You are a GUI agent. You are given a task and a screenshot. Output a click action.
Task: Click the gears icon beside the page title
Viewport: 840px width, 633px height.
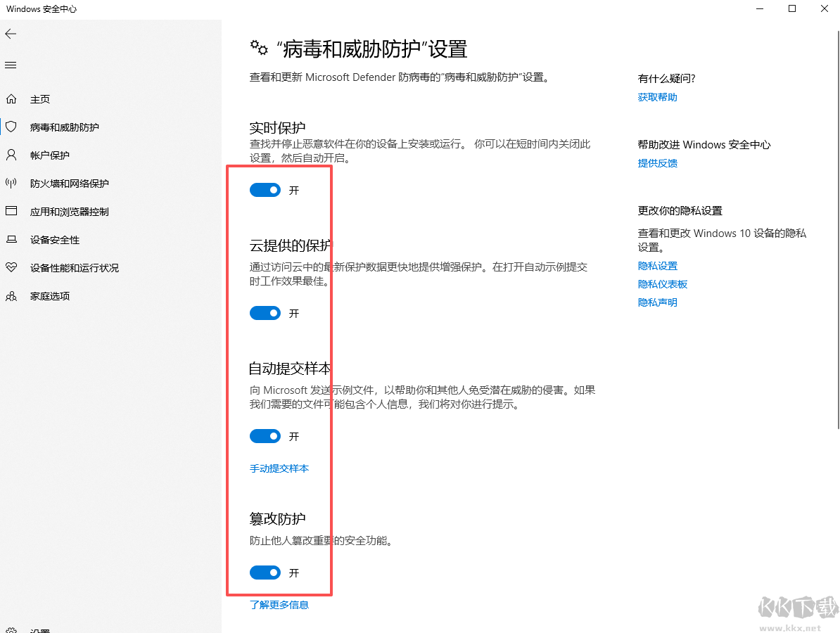tap(260, 49)
